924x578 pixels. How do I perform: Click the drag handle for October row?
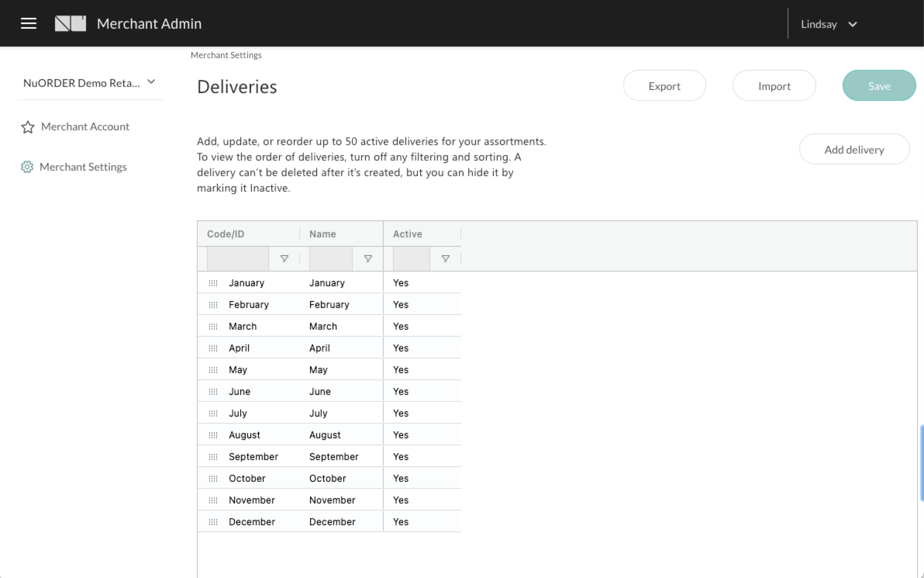[213, 478]
